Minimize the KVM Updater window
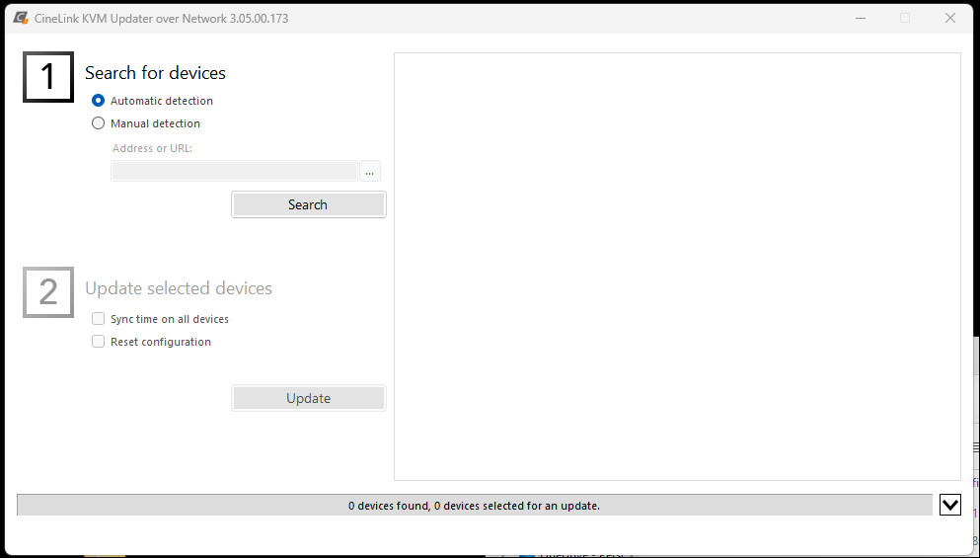This screenshot has width=980, height=558. tap(859, 18)
